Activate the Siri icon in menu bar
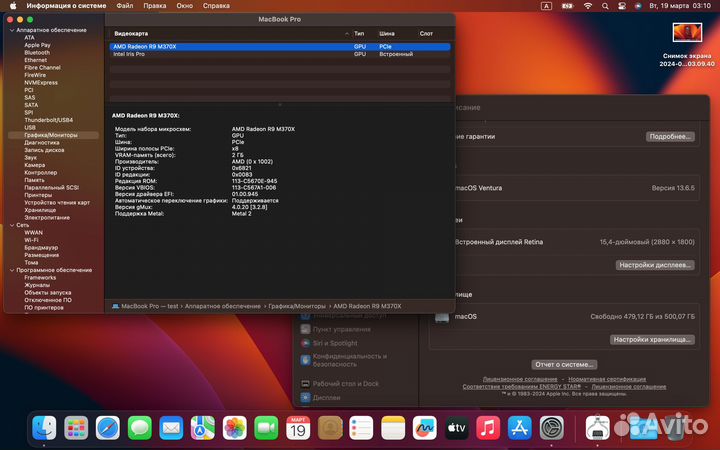Image resolution: width=720 pixels, height=450 pixels. (638, 6)
